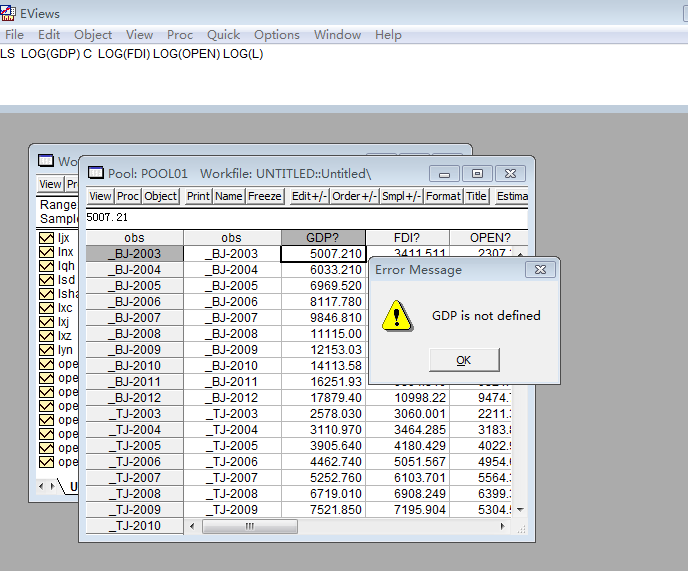Screen dimensions: 688x571
Task: Click the Freeze button in Pool toolbar
Action: click(265, 197)
